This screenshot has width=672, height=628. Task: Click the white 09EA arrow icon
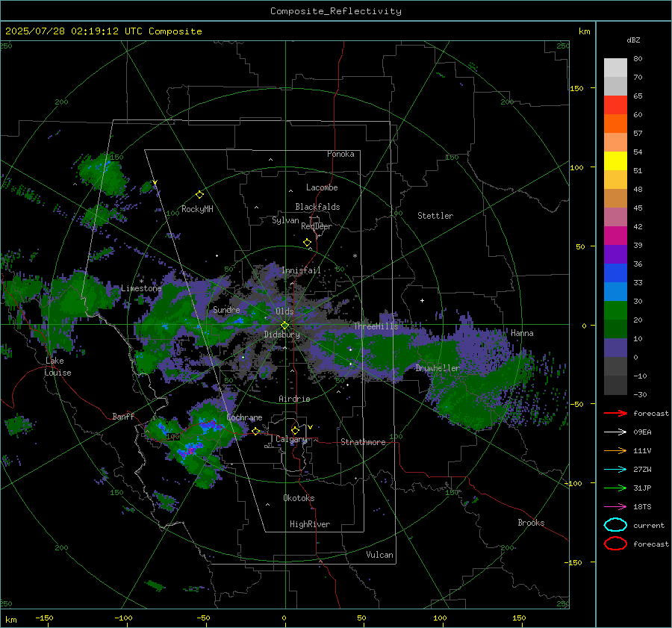coord(615,432)
